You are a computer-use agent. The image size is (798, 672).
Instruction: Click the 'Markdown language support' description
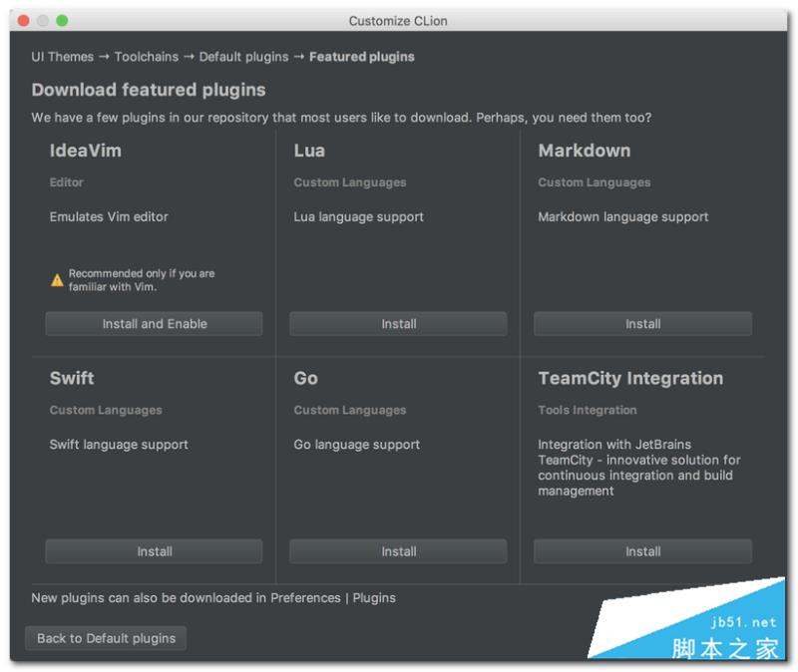point(623,216)
